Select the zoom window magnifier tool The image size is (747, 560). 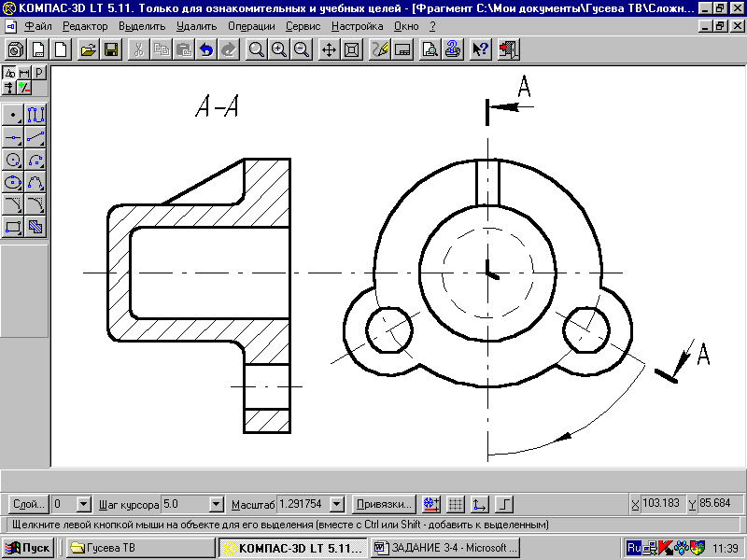[x=257, y=49]
